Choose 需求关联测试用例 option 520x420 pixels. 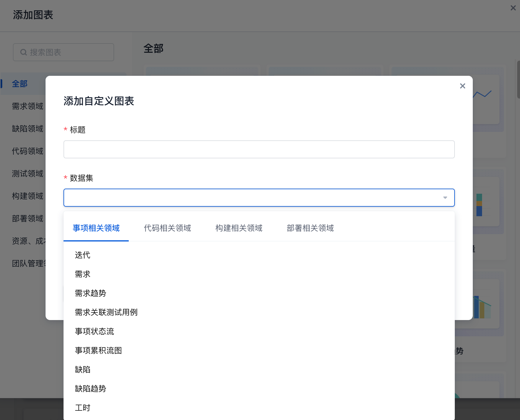[106, 312]
